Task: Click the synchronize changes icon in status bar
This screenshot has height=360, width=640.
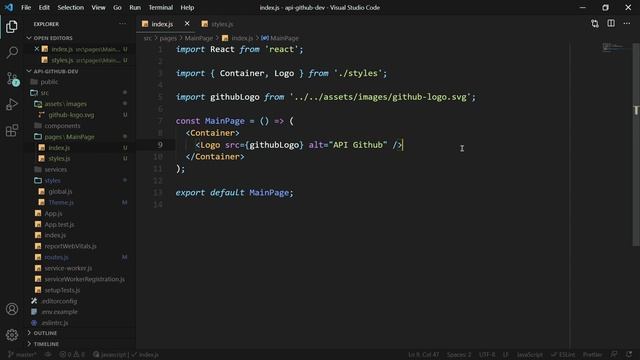Action: 48,354
